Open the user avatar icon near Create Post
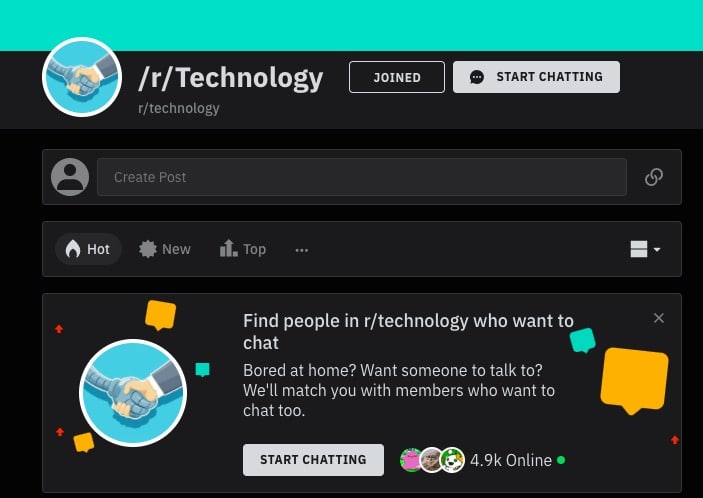Viewport: 703px width, 498px height. click(70, 177)
